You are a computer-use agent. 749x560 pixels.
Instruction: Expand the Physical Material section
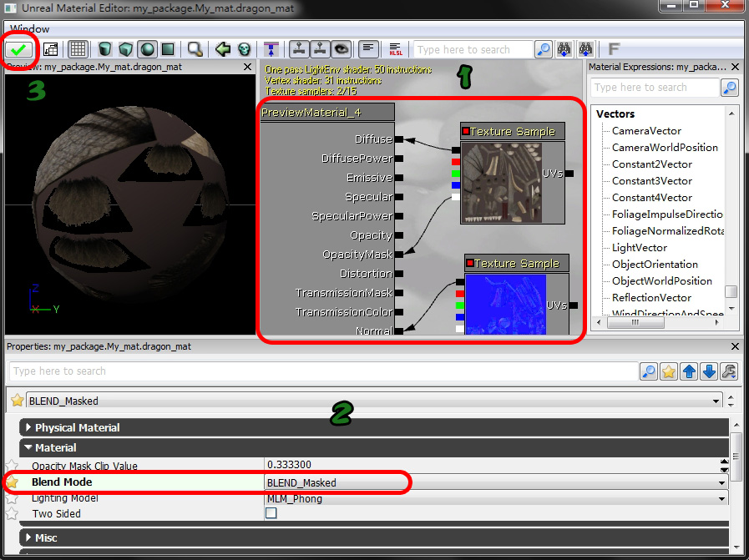point(77,427)
